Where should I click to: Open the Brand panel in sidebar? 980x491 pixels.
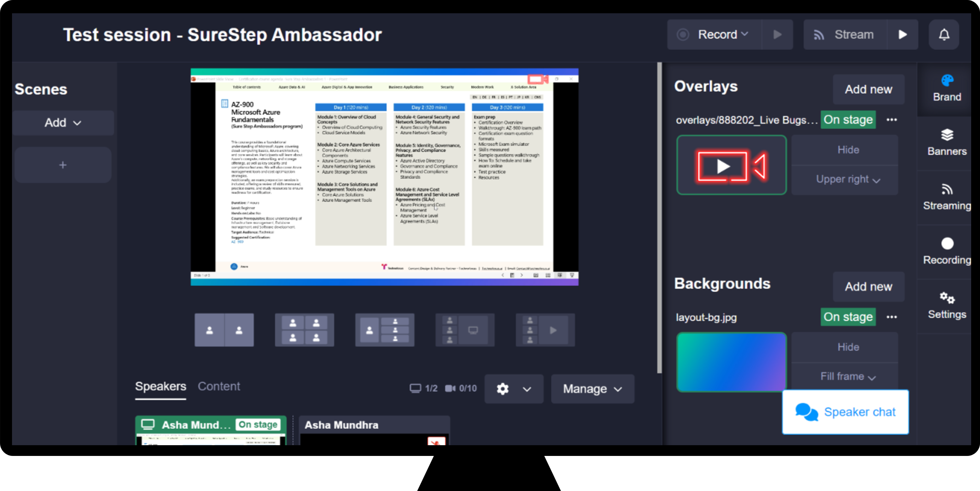(x=947, y=88)
